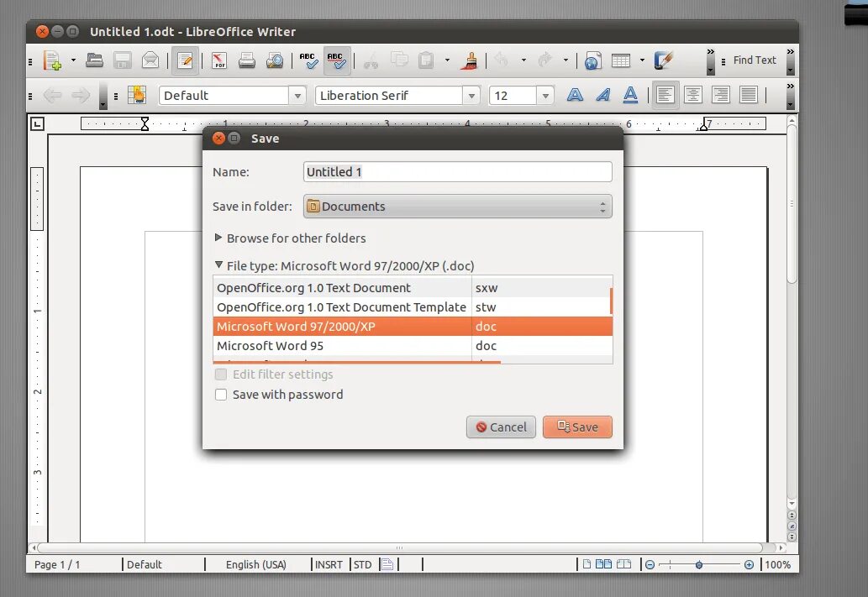
Task: Select the Format Paintbrush icon
Action: click(470, 60)
